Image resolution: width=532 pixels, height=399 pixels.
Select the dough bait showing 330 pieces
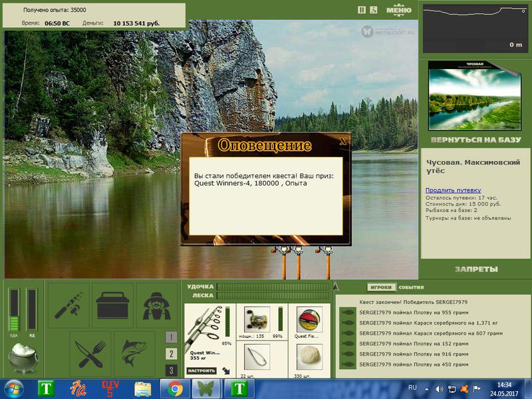click(309, 357)
